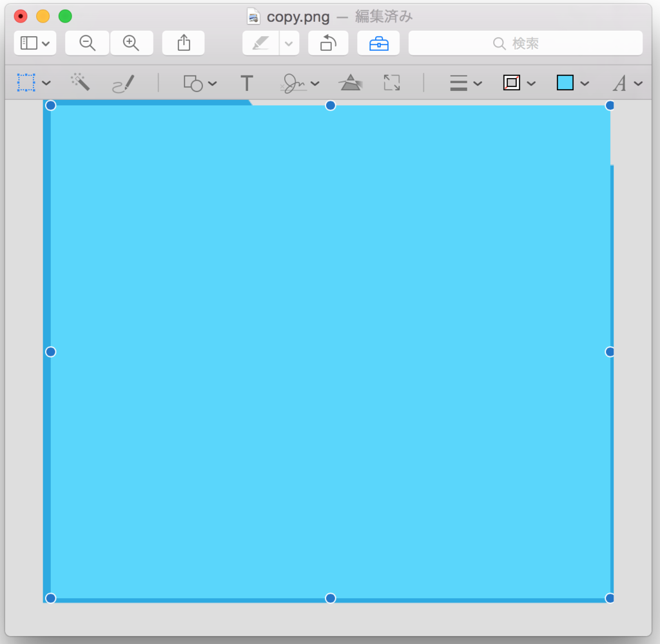Expand the fill color dropdown chevron

pyautogui.click(x=585, y=84)
